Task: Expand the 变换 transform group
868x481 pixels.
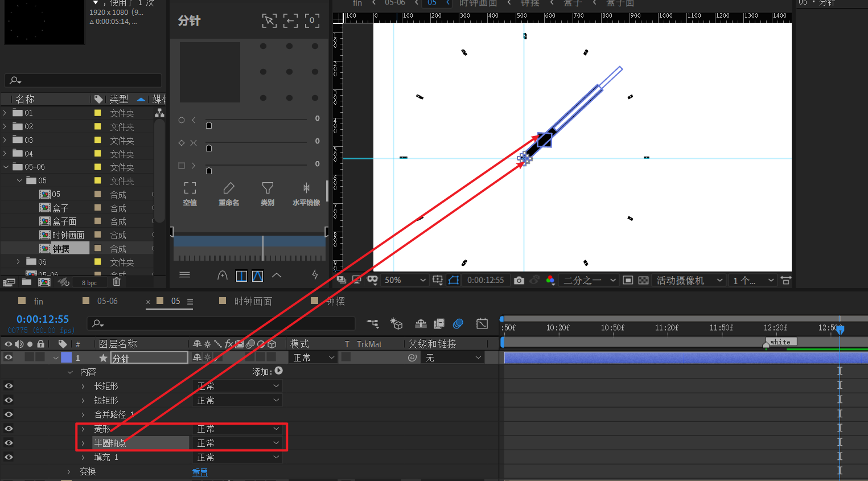Action: coord(69,472)
